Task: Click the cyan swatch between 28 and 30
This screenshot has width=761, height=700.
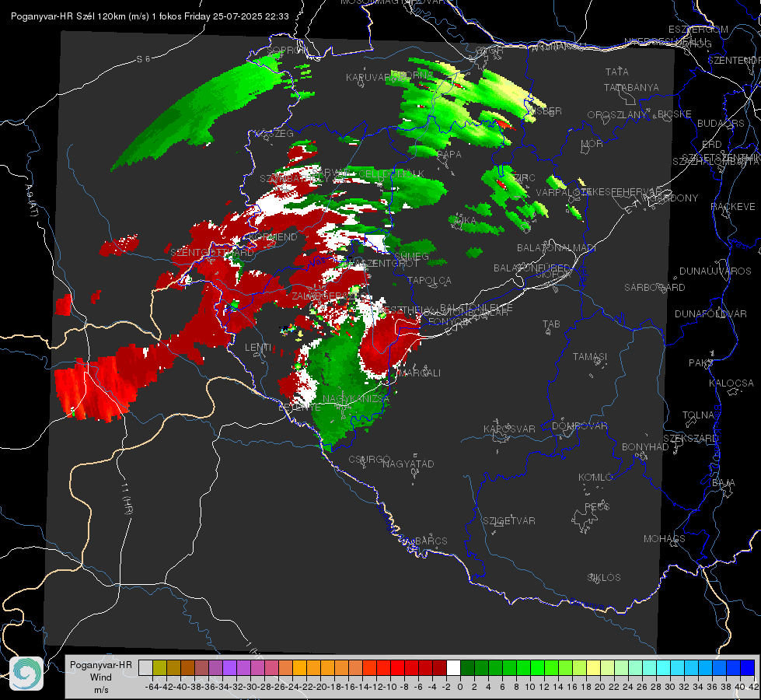Action: coord(664,667)
